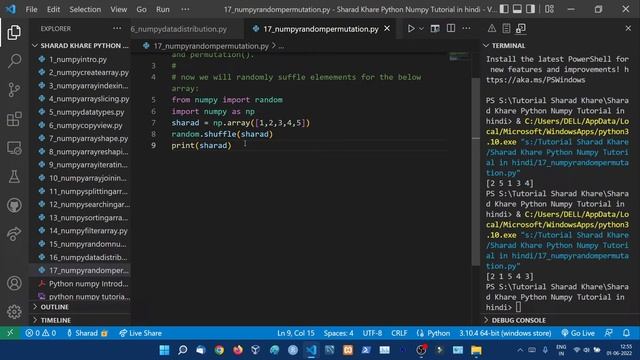
Task: Toggle bottom panel layout button
Action: coord(517,9)
